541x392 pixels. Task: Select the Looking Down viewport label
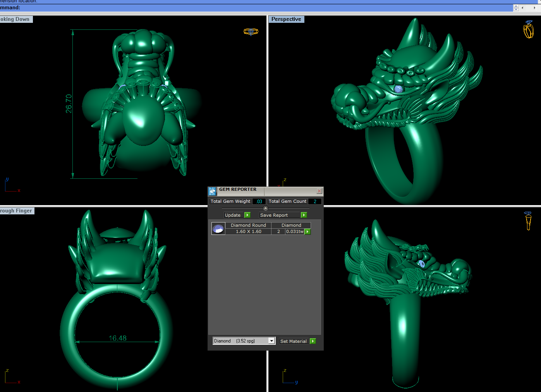[x=16, y=19]
